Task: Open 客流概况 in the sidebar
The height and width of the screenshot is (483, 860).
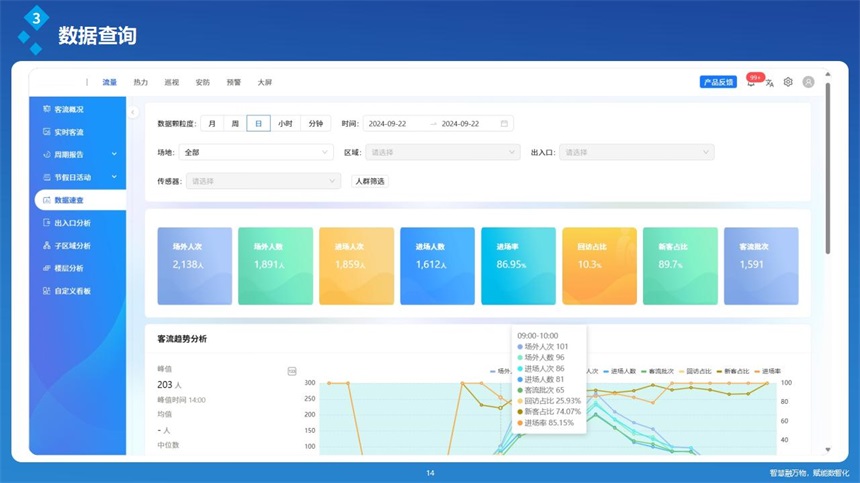Action: tap(69, 109)
